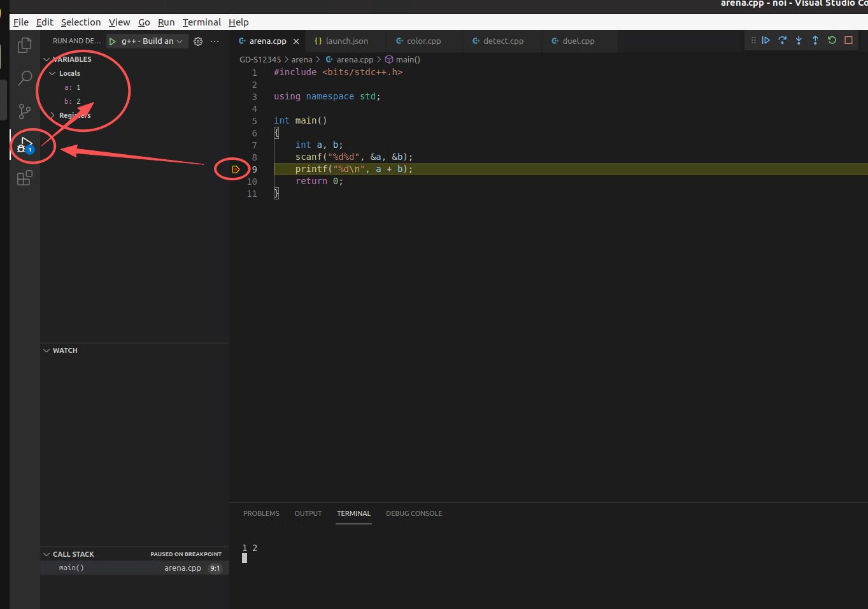Switch to the launch.json editor tab
868x609 pixels.
pos(346,41)
